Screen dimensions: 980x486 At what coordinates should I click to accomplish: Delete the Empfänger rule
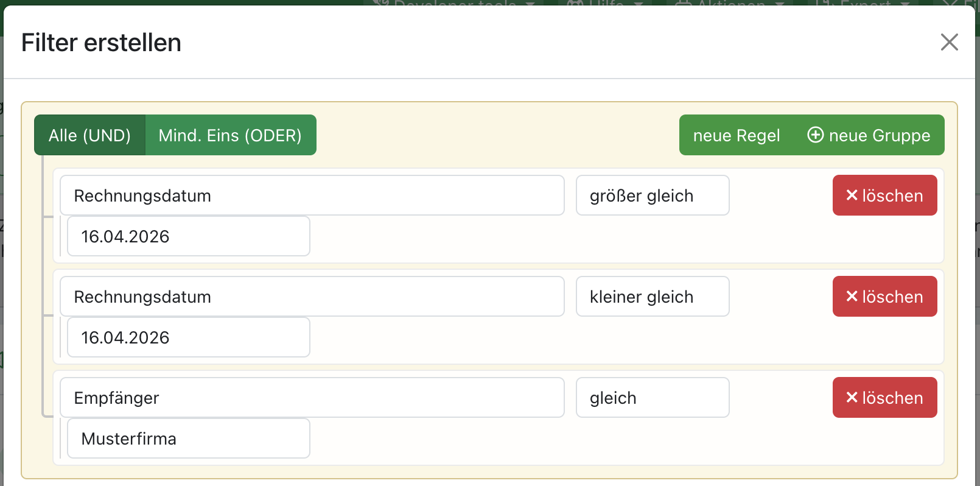click(x=884, y=398)
